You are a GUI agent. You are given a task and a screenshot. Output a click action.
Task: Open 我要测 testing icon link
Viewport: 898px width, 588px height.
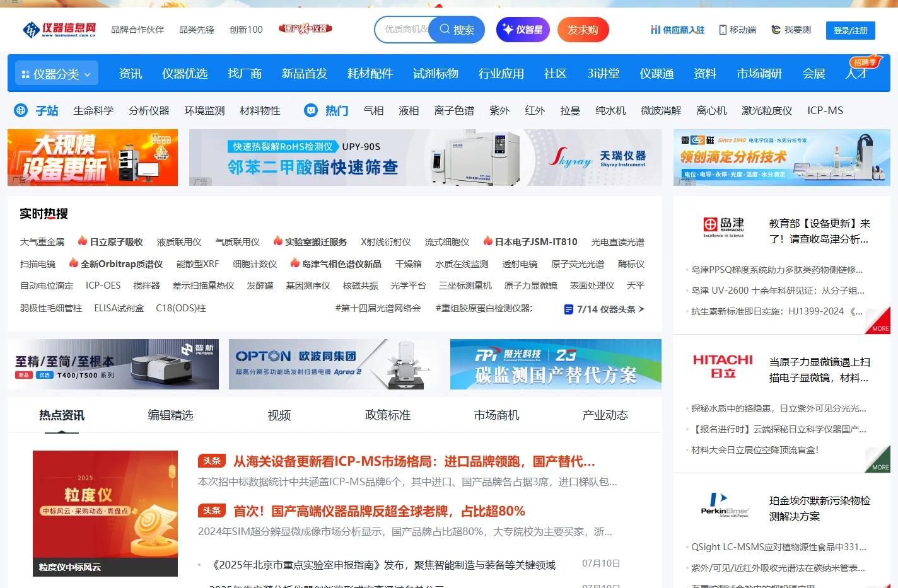[791, 30]
